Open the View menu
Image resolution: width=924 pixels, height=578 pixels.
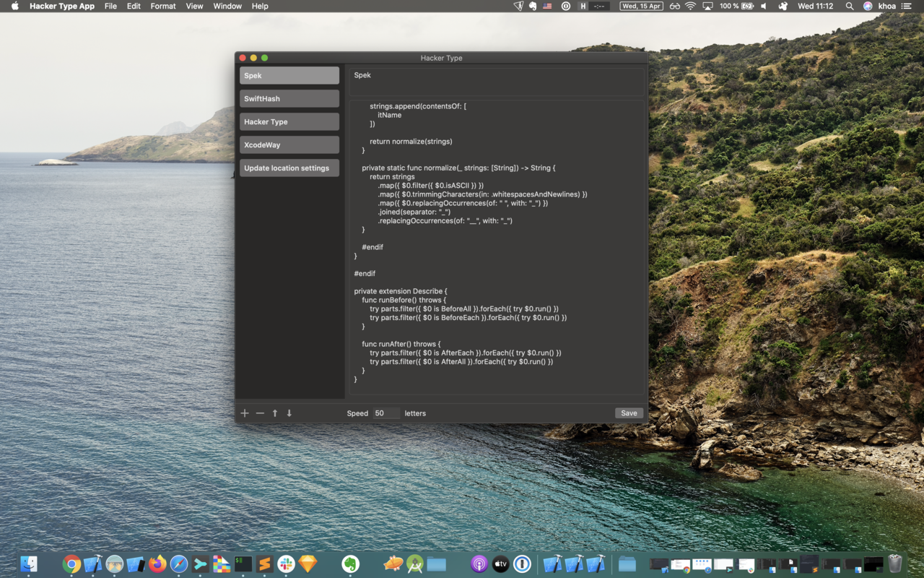pyautogui.click(x=194, y=6)
